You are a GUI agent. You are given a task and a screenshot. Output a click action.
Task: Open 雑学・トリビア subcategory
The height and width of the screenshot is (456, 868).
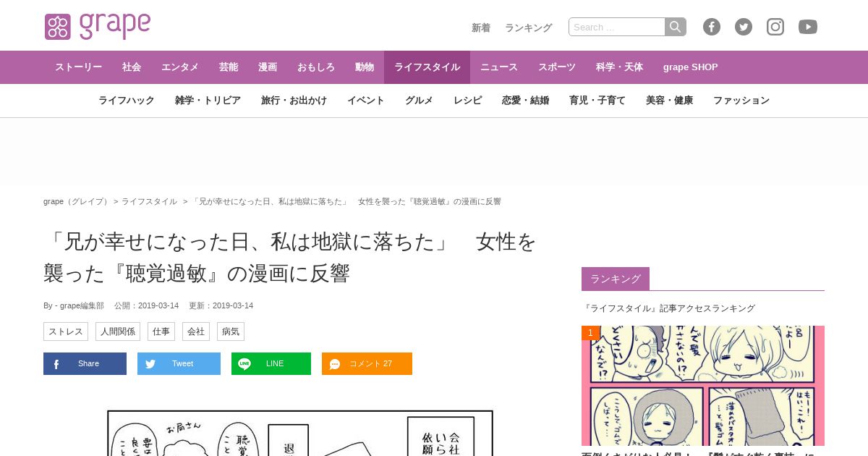click(x=208, y=101)
